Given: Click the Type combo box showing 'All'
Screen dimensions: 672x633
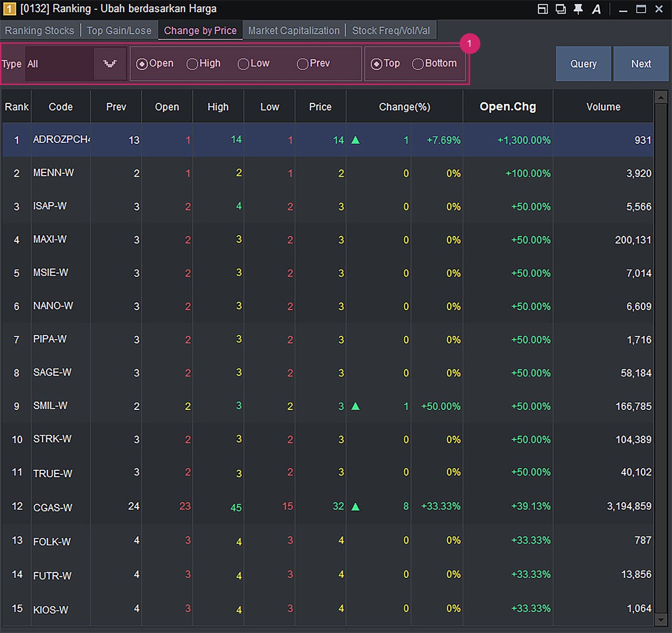Looking at the screenshot, I should (59, 64).
